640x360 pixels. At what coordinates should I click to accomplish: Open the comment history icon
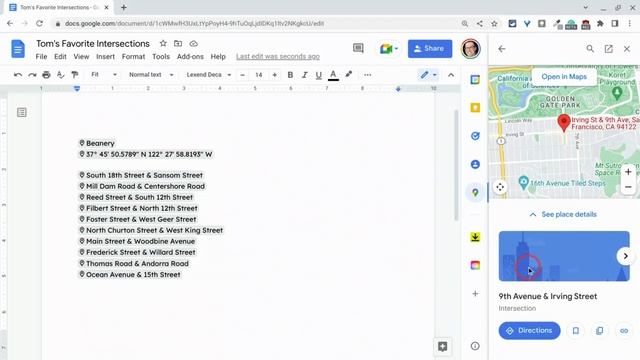(x=358, y=49)
